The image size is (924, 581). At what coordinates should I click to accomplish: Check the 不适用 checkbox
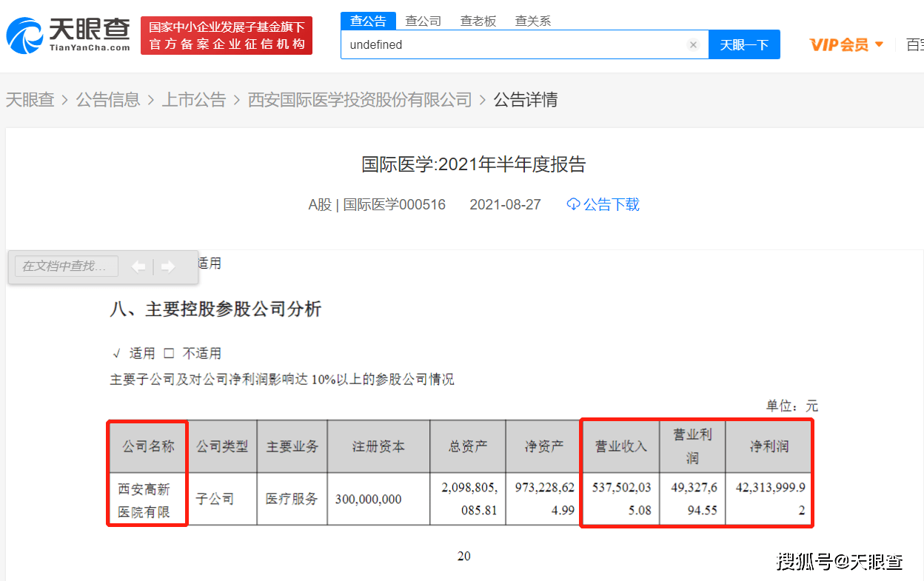[x=168, y=353]
